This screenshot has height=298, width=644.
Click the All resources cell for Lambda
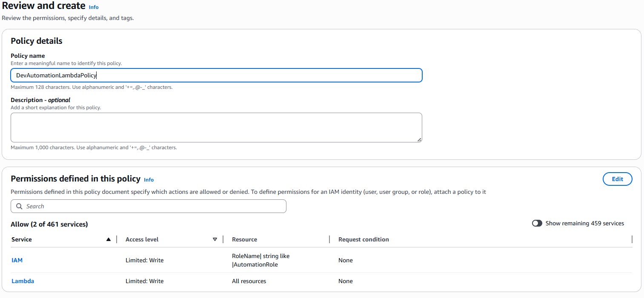pyautogui.click(x=249, y=281)
